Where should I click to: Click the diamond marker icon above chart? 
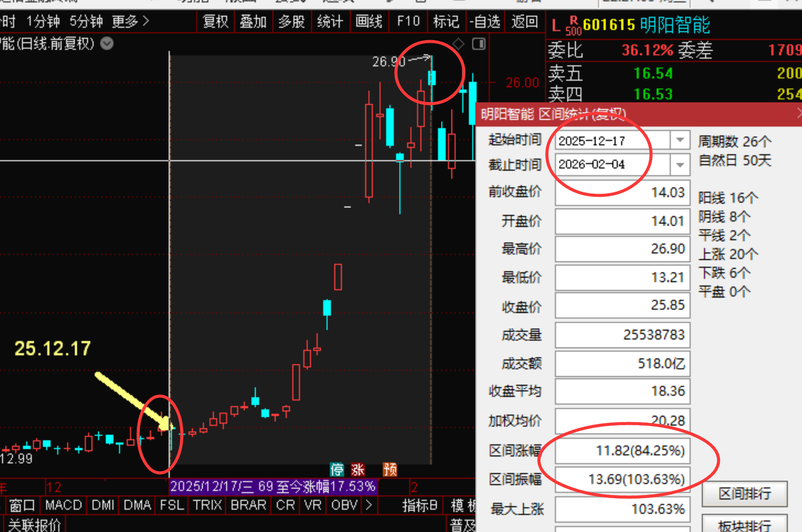pos(459,44)
